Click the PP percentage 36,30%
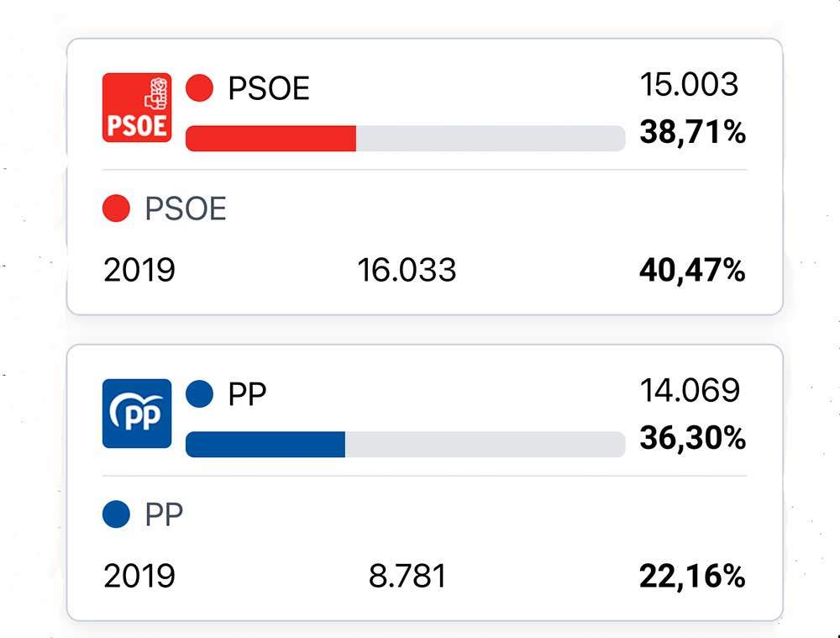Viewport: 840px width, 638px height. 692,438
